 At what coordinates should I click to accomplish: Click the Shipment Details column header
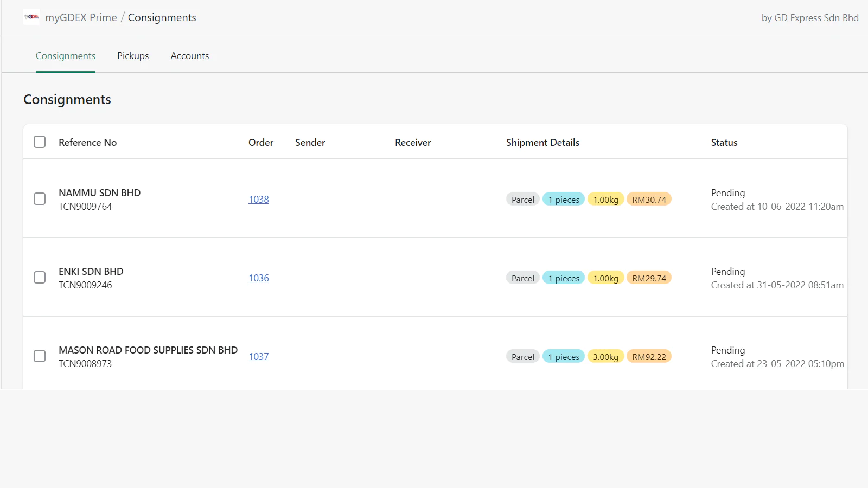[x=542, y=143]
